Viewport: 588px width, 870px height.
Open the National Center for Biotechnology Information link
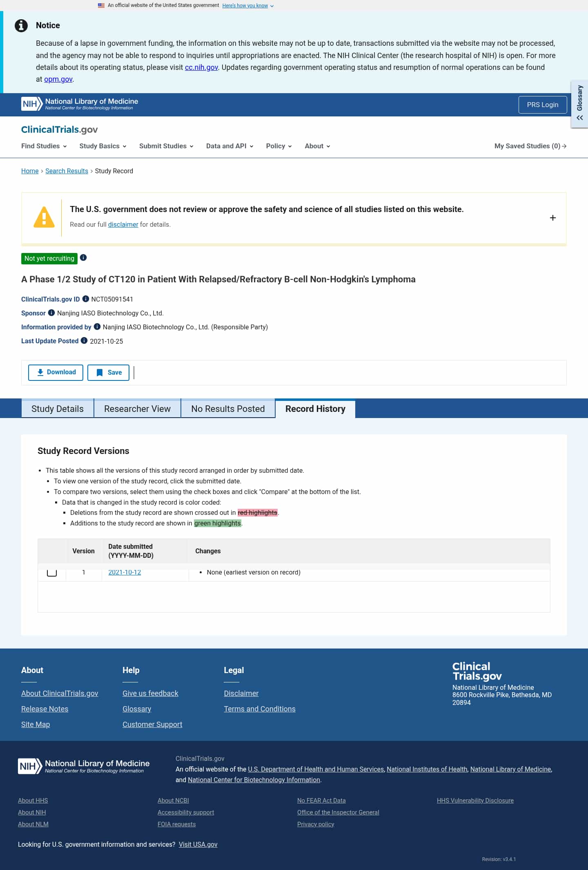[254, 780]
